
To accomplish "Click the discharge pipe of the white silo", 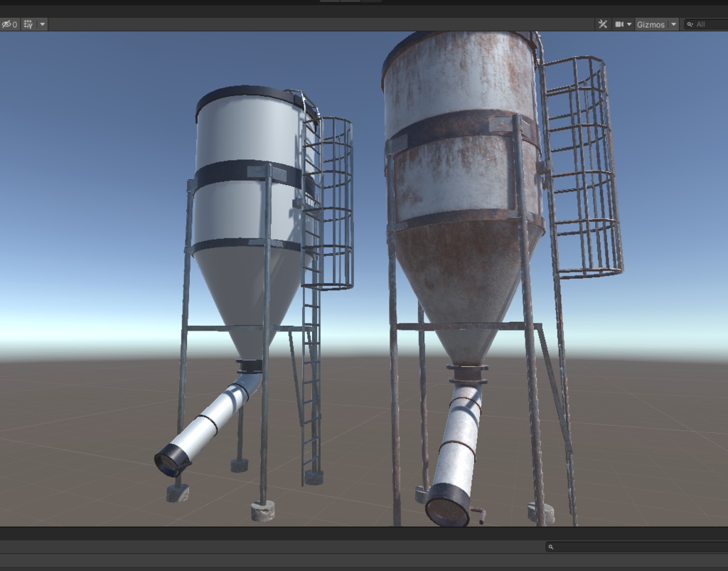I will click(206, 420).
